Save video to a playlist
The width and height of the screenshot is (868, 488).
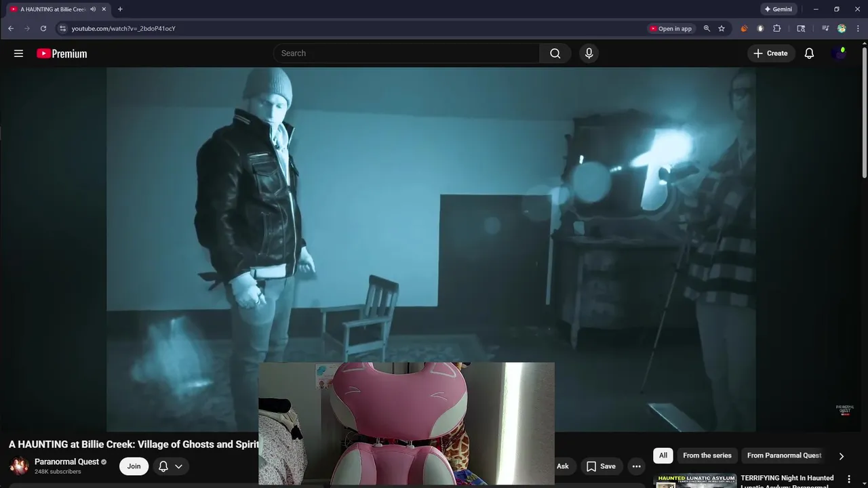tap(601, 466)
